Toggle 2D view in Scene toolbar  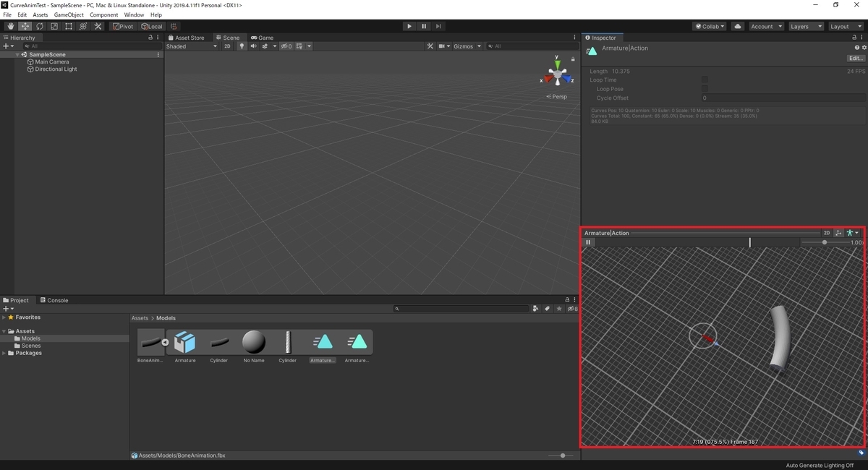[x=227, y=46]
